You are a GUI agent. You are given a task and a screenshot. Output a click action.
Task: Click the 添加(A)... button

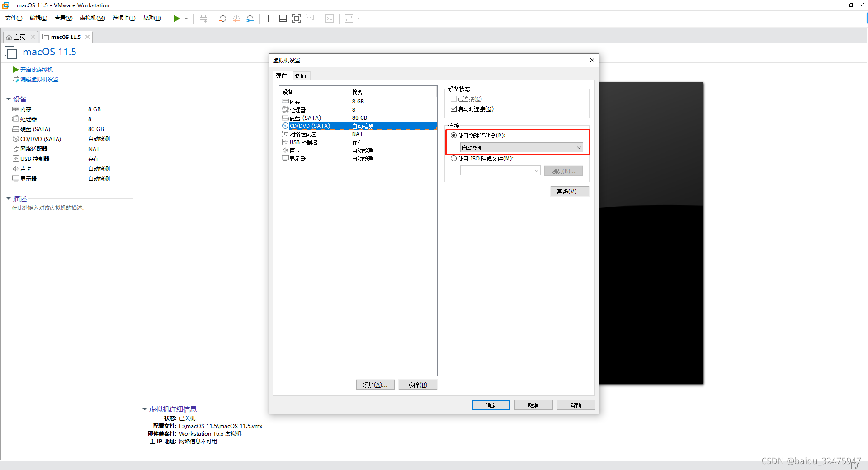[x=375, y=385]
